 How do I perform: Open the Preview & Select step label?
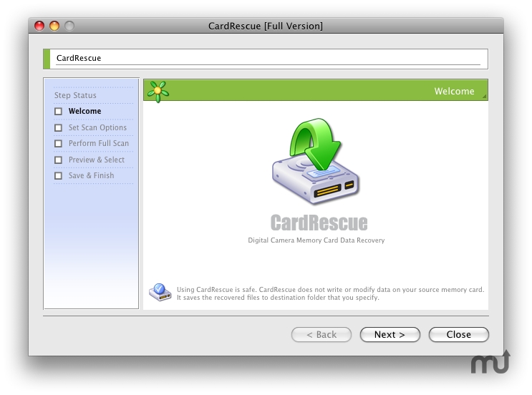pos(97,160)
